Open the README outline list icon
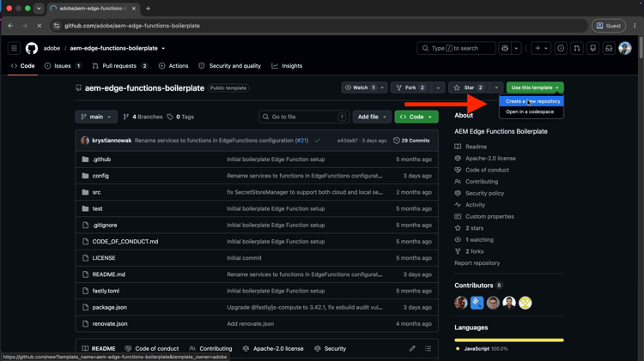Image resolution: width=644 pixels, height=361 pixels. (x=428, y=348)
